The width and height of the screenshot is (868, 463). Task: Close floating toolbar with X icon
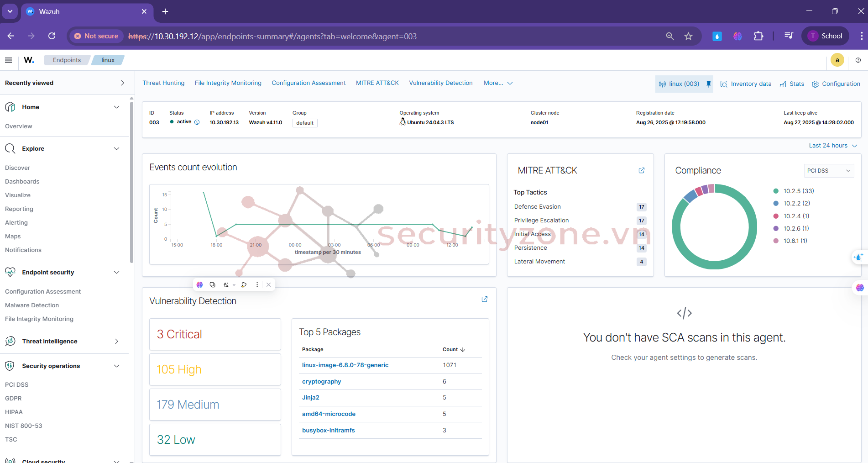click(269, 284)
